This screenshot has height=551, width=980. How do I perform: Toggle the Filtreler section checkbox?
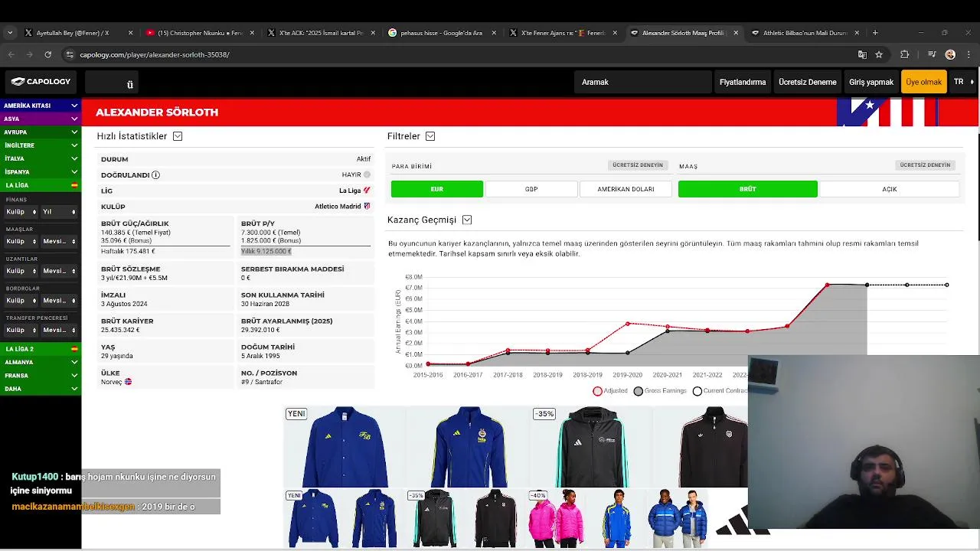pyautogui.click(x=430, y=136)
